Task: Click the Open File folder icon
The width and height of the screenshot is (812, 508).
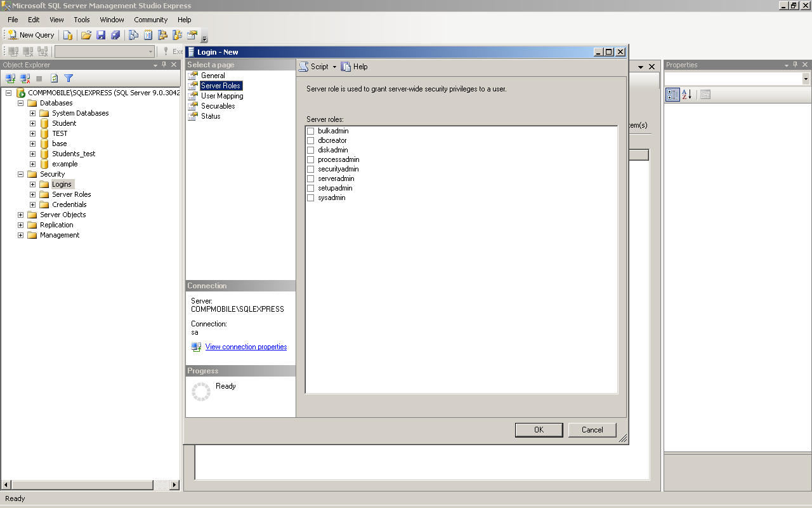Action: coord(86,35)
